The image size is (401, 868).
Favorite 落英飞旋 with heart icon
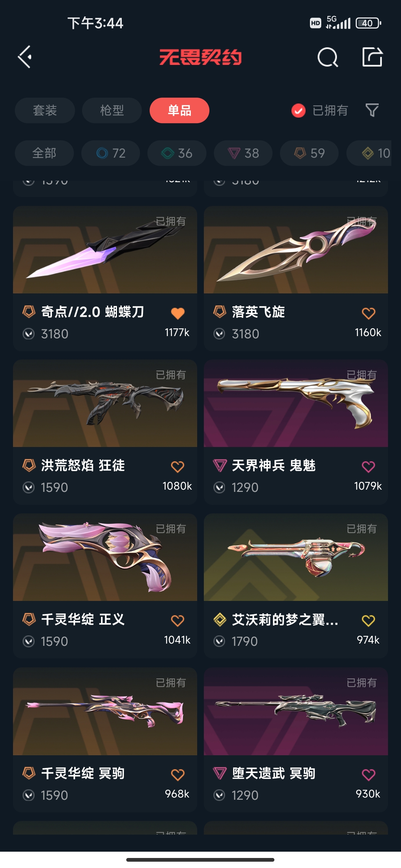[x=368, y=313]
